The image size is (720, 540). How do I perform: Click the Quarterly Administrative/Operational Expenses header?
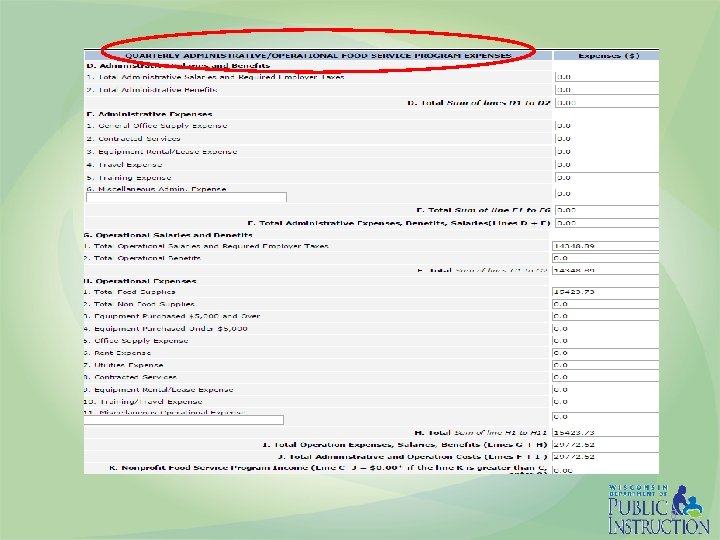pos(318,56)
